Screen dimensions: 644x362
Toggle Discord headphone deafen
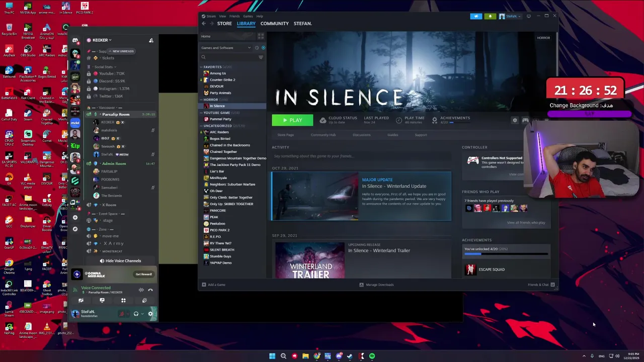point(136,314)
